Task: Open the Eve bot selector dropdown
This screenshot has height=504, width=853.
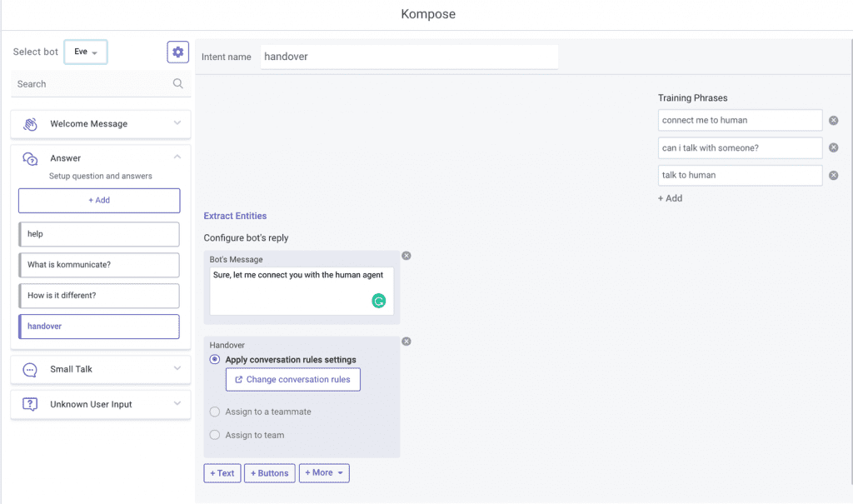Action: click(86, 52)
